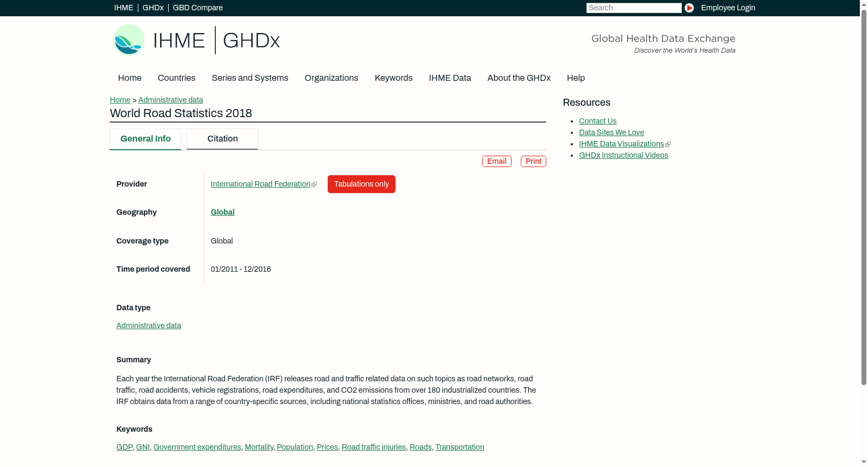Open the Keywords menu item
The image size is (868, 467).
click(x=393, y=78)
